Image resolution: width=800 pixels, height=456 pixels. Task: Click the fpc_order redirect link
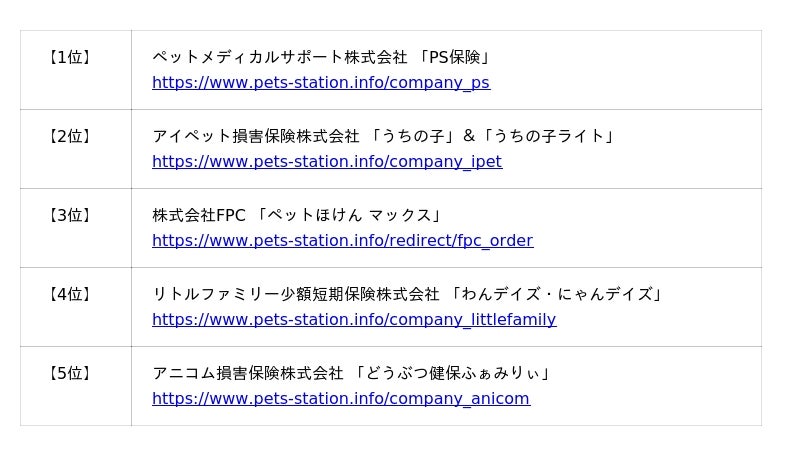[342, 241]
